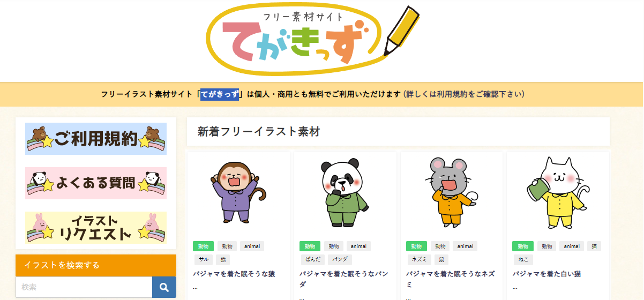Open the パジャマを着た眠そうな猿 title link

(234, 274)
